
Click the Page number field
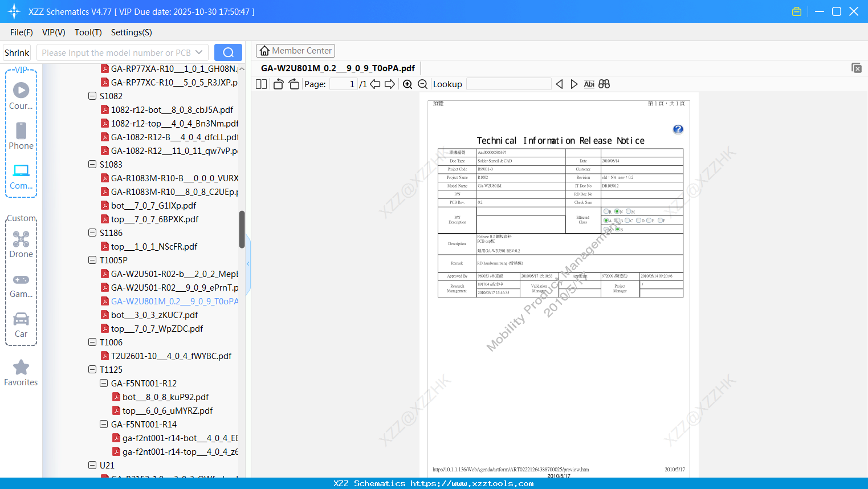[x=343, y=84]
